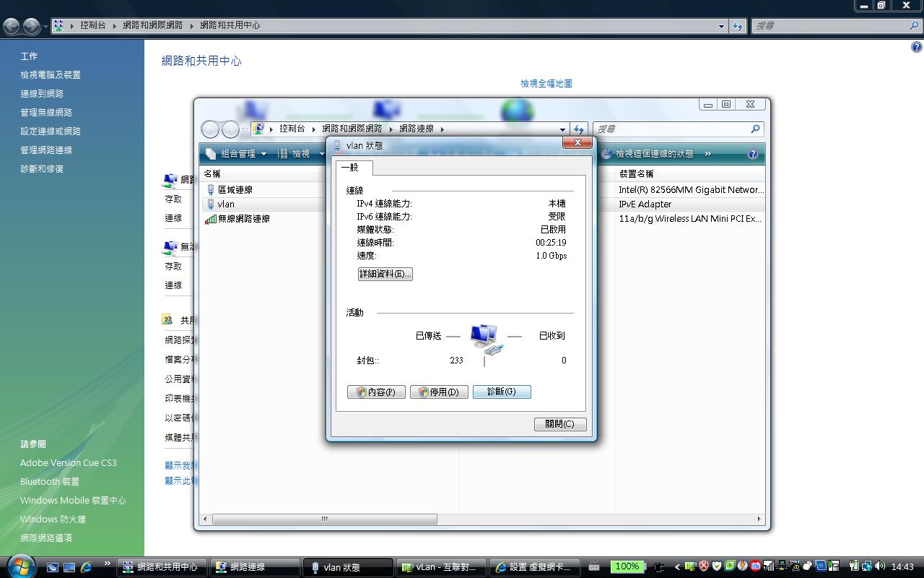The width and height of the screenshot is (924, 578).
Task: Switch to 網路連線 taskbar button
Action: pyautogui.click(x=254, y=567)
